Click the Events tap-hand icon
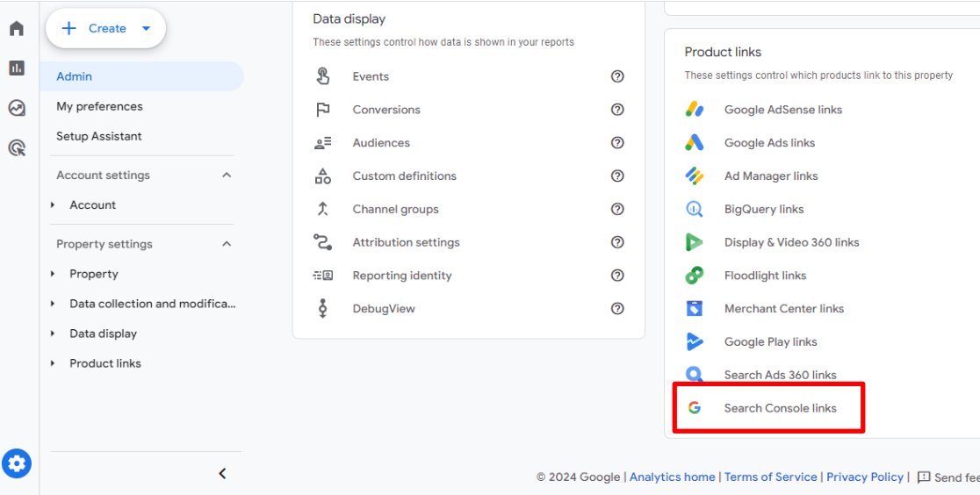This screenshot has width=980, height=495. [322, 76]
